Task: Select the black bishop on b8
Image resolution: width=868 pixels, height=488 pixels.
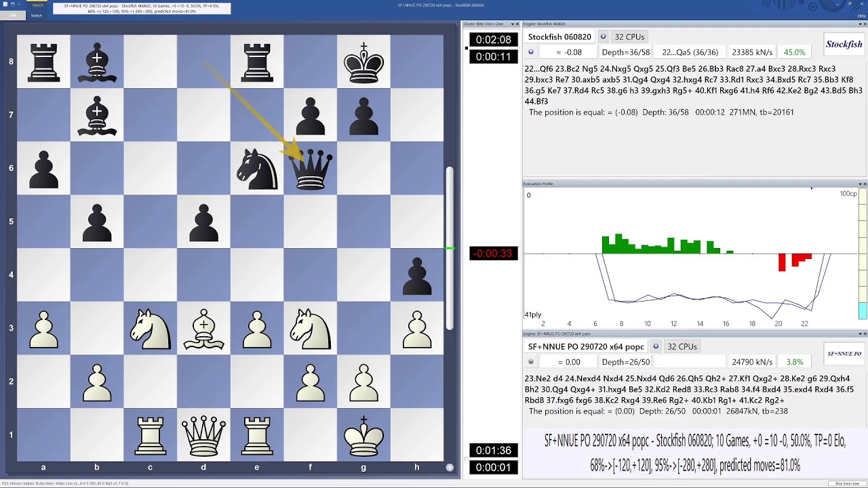Action: (97, 63)
